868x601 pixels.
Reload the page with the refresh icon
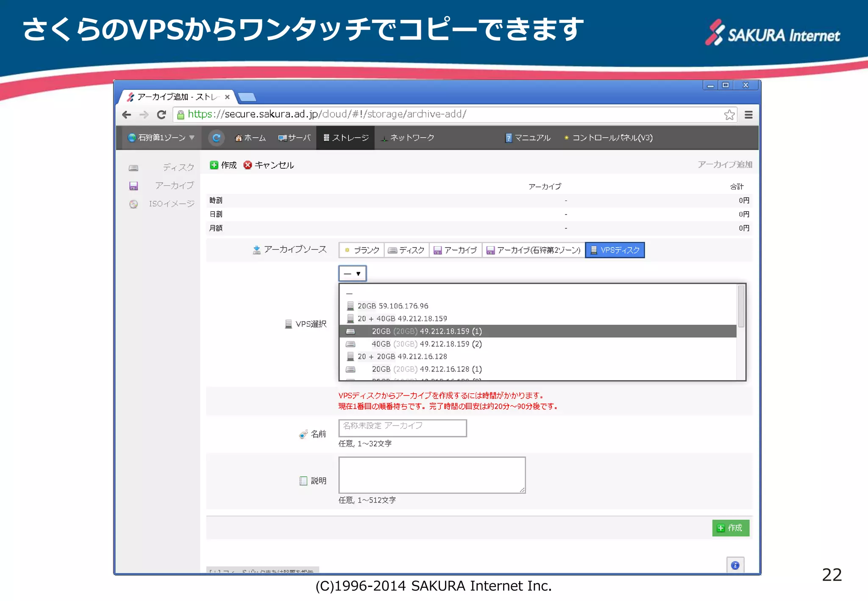tap(161, 115)
